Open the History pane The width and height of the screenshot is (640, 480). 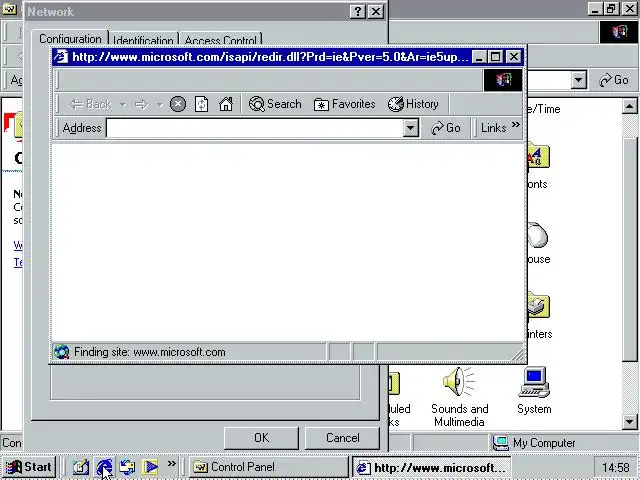pyautogui.click(x=413, y=104)
